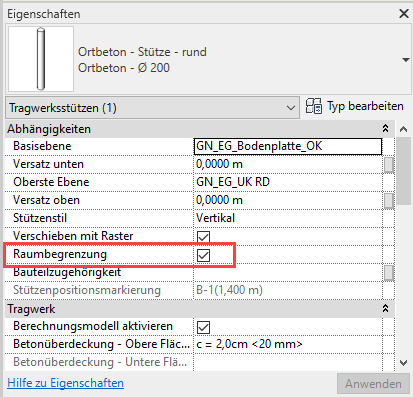Open the type selector dropdown arrow

[x=406, y=60]
